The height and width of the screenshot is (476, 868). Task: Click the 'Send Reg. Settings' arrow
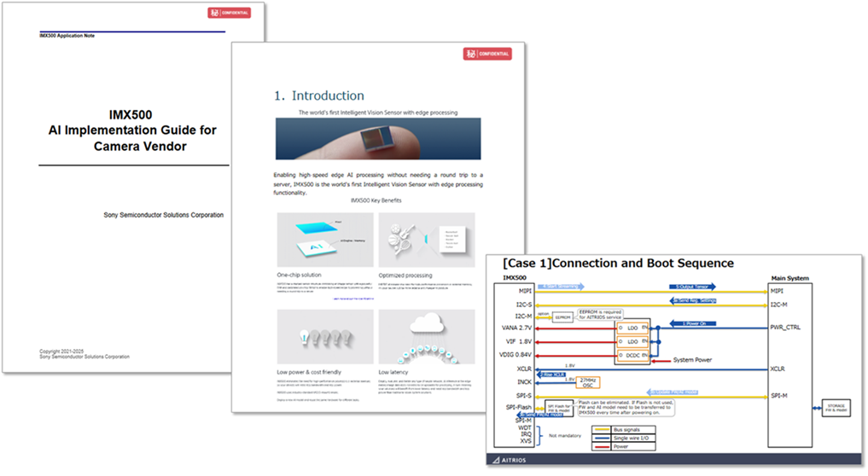coord(693,300)
